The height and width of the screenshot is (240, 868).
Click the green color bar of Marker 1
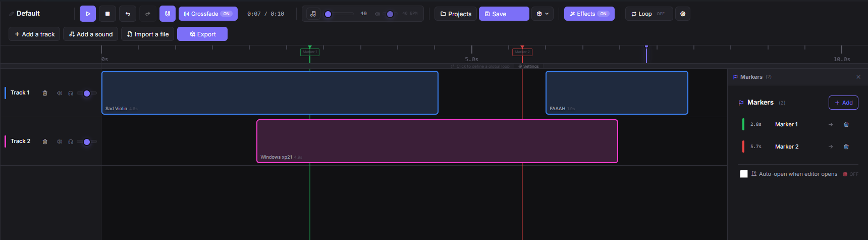point(743,124)
